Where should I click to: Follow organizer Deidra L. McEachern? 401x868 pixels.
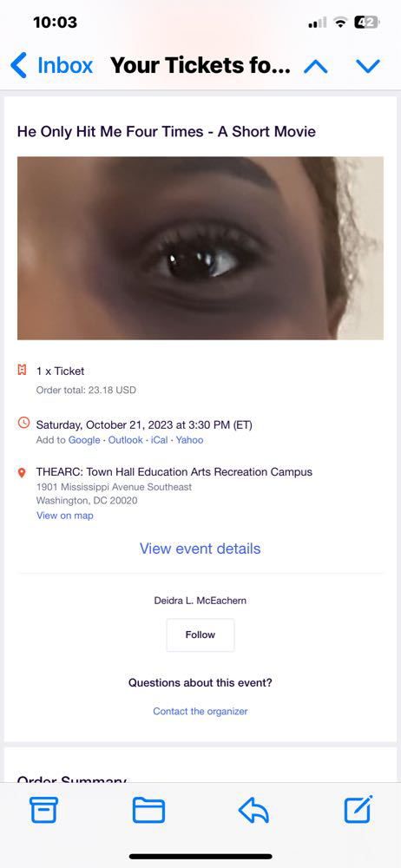pos(200,635)
